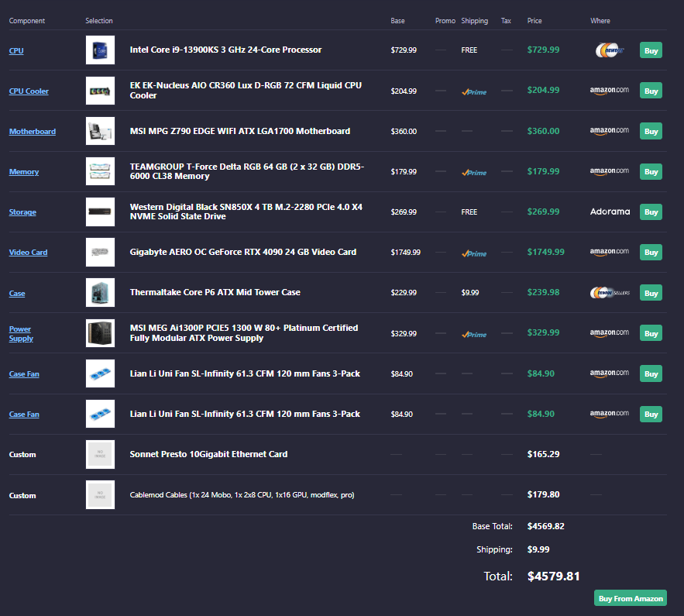The width and height of the screenshot is (684, 616).
Task: Open the MSI MPG Z790 motherboard image
Action: click(101, 131)
